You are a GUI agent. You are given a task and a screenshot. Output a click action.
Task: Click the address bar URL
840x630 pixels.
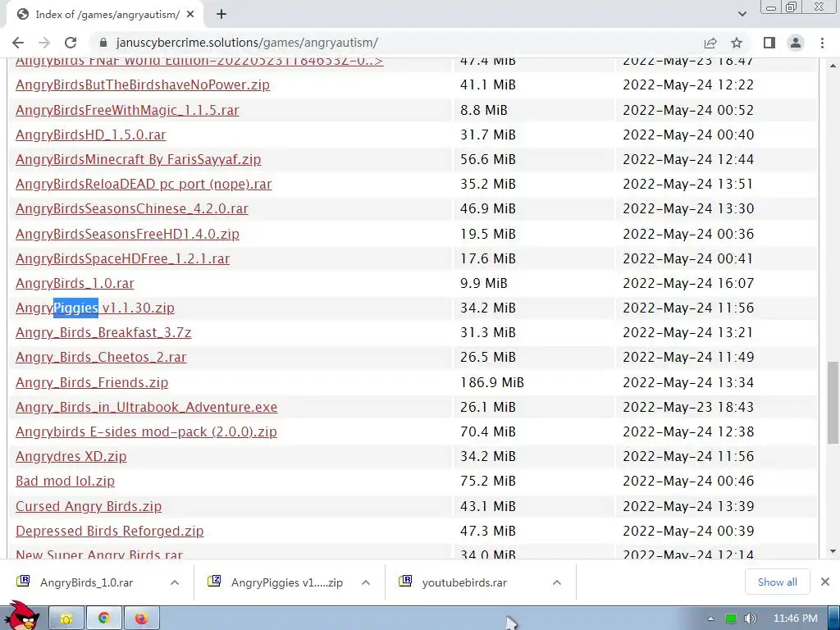[x=247, y=43]
